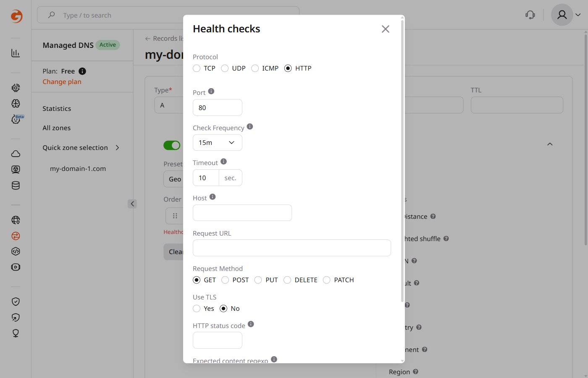
Task: Open the shield protection sidebar icon
Action: pyautogui.click(x=16, y=302)
